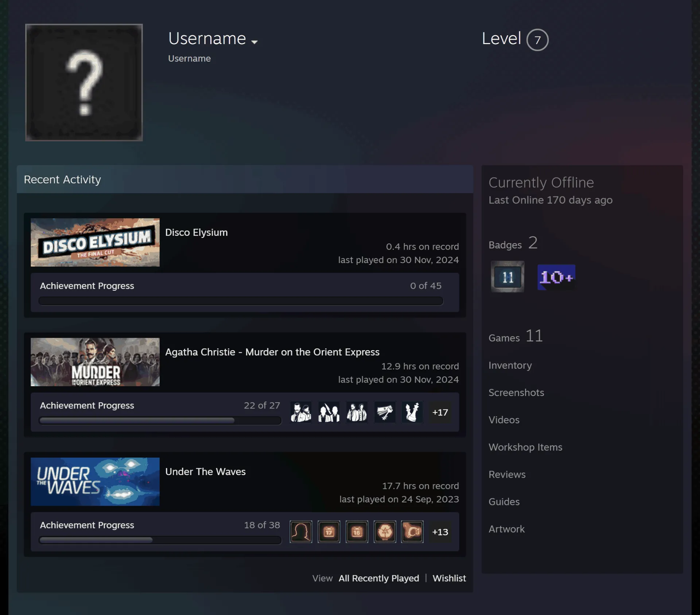View the Orient Express chess pieces achievement icon

(x=412, y=412)
